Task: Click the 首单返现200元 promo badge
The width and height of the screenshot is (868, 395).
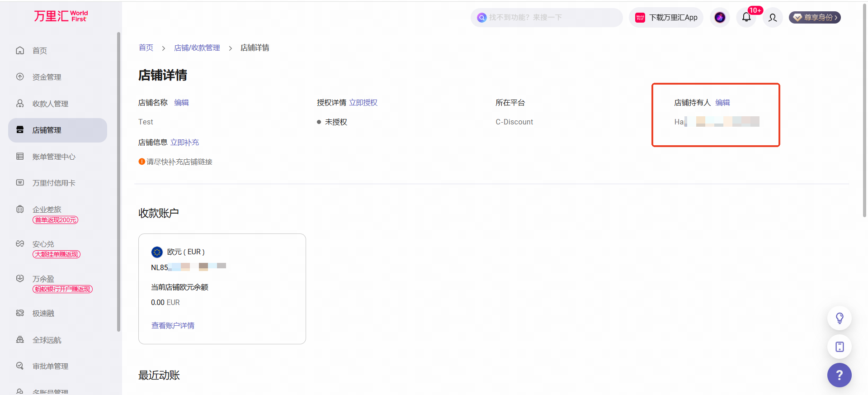Action: click(55, 220)
